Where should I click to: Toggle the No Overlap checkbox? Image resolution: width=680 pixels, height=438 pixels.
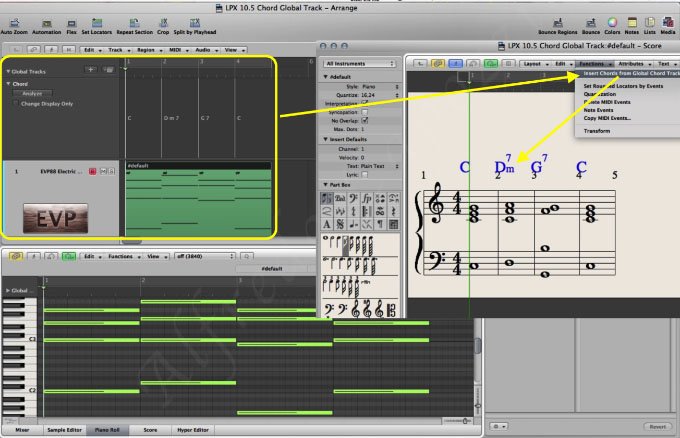pyautogui.click(x=364, y=118)
